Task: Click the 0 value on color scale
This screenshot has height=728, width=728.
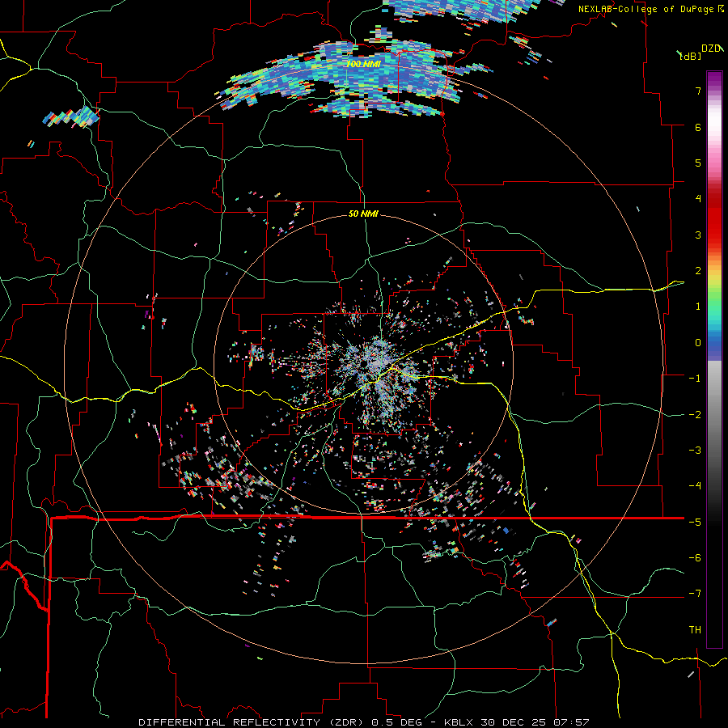Action: click(698, 343)
